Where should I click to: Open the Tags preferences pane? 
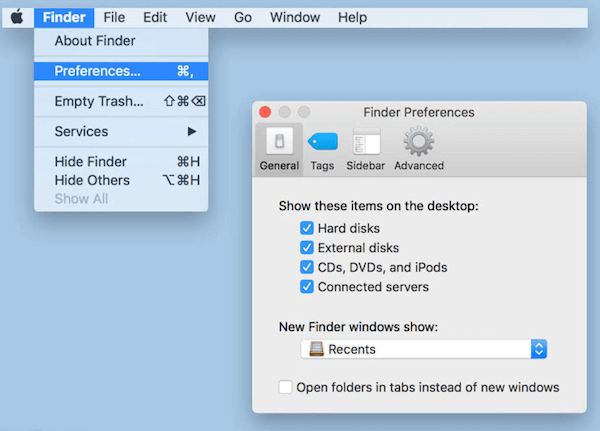pyautogui.click(x=322, y=151)
